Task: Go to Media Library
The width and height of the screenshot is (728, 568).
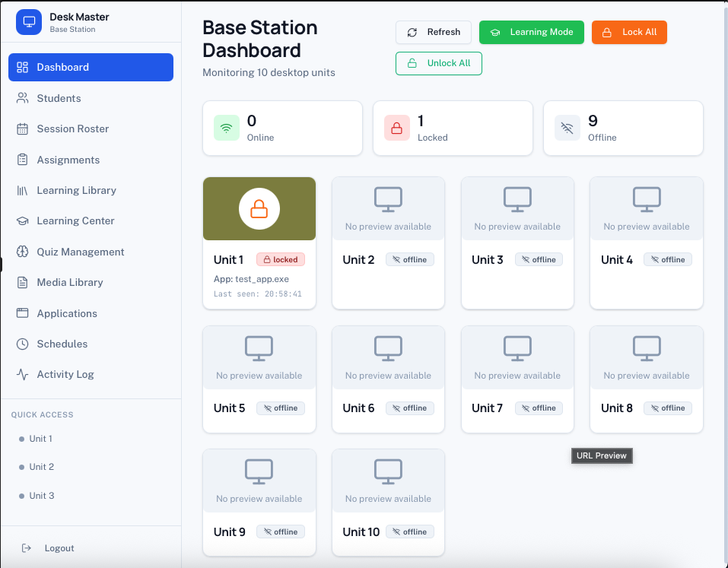Action: pos(91,282)
